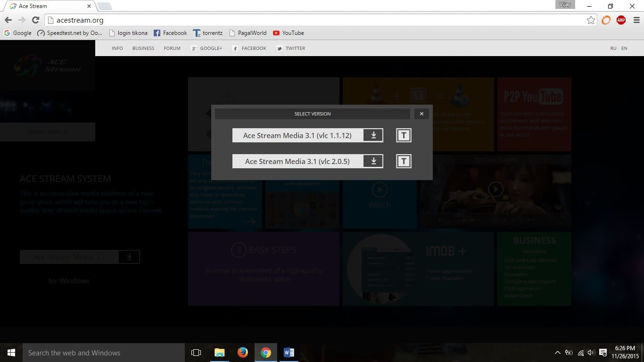Switch to Chrome in taskbar
Screen dimensions: 644x362
266,353
